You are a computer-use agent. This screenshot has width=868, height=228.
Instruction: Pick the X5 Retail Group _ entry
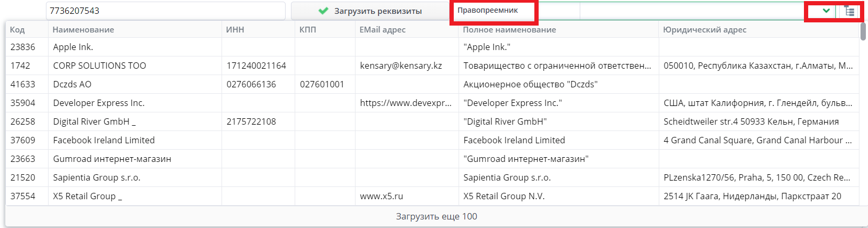click(x=88, y=196)
